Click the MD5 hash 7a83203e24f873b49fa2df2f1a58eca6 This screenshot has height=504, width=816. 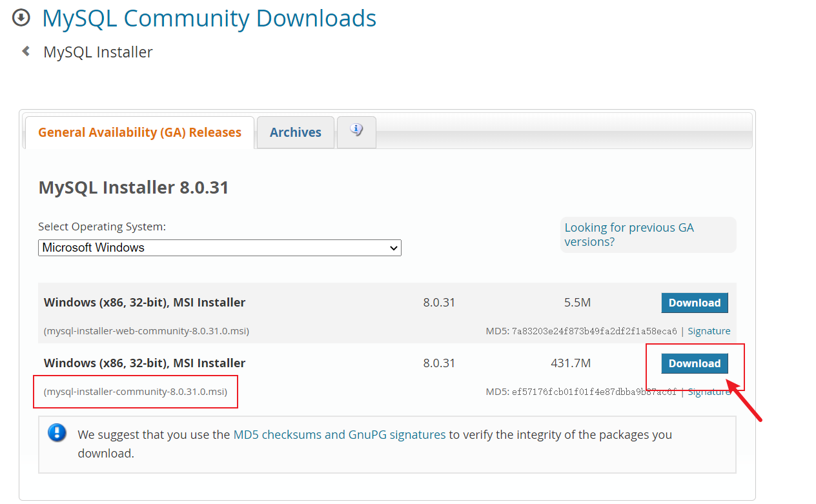click(x=594, y=331)
